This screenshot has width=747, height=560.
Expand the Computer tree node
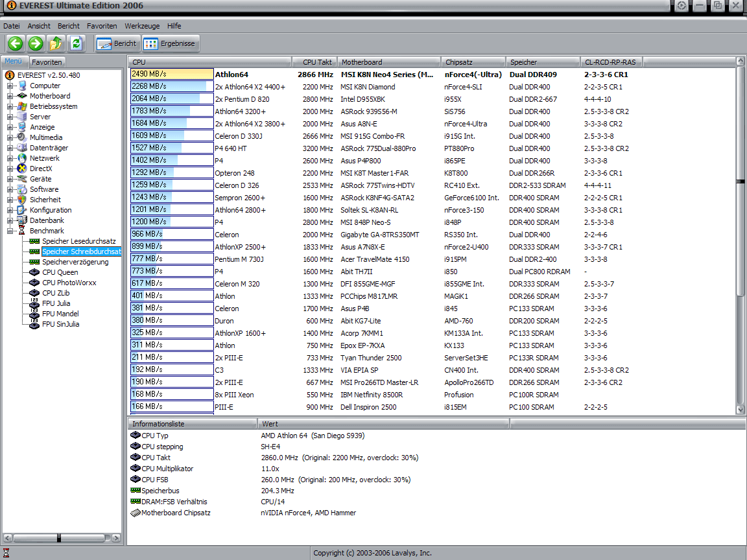point(10,86)
